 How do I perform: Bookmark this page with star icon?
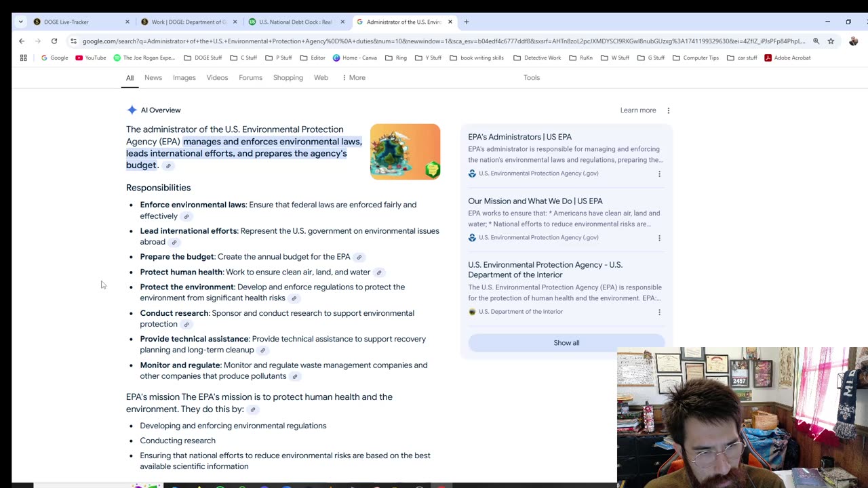(x=831, y=41)
